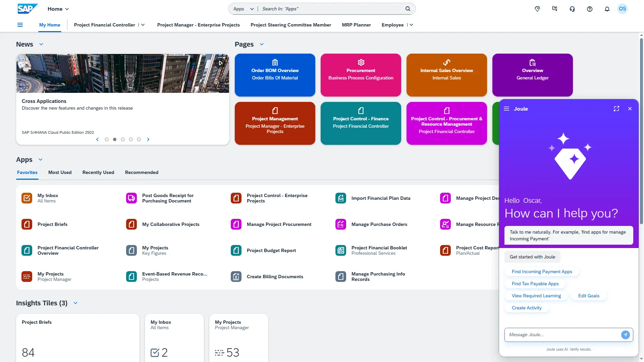The height and width of the screenshot is (362, 644).
Task: Open the navigation sidebar hamburger icon
Action: [20, 25]
